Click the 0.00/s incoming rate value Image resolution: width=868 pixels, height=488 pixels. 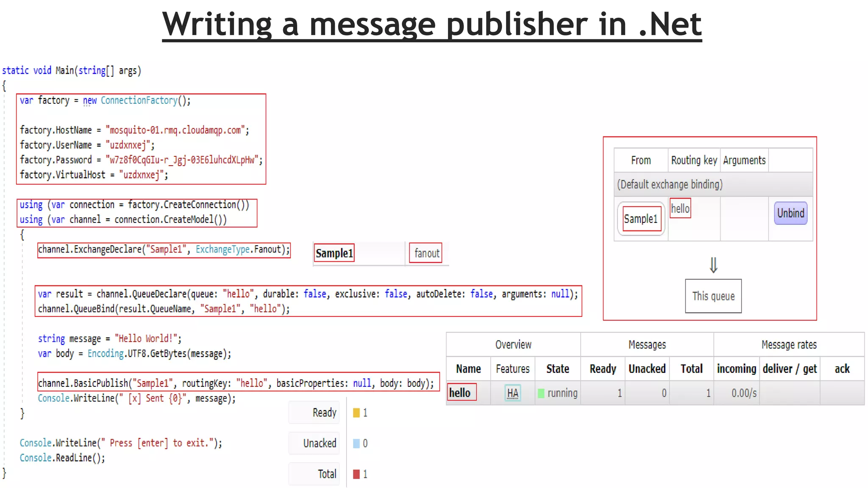pos(744,393)
